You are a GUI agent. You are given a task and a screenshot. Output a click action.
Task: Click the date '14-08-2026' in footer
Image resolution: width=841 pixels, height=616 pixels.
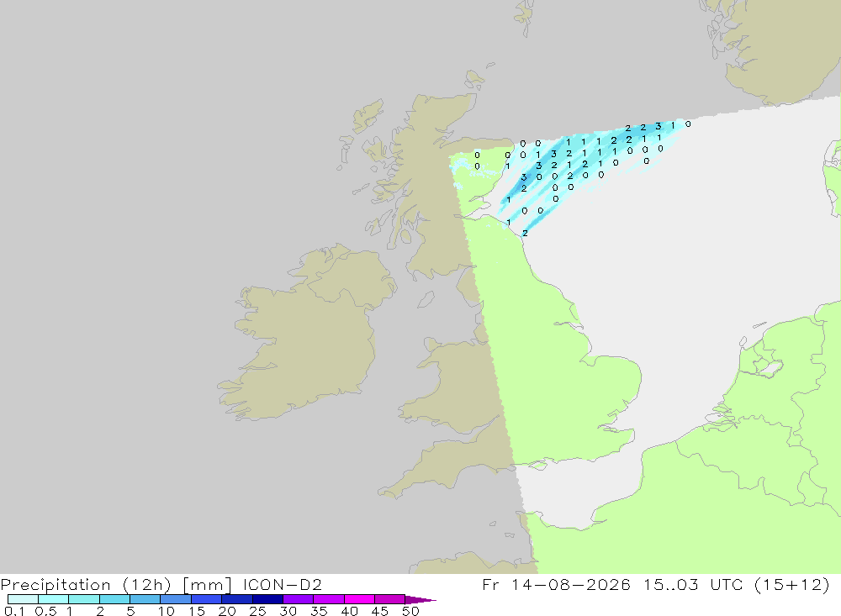point(571,584)
